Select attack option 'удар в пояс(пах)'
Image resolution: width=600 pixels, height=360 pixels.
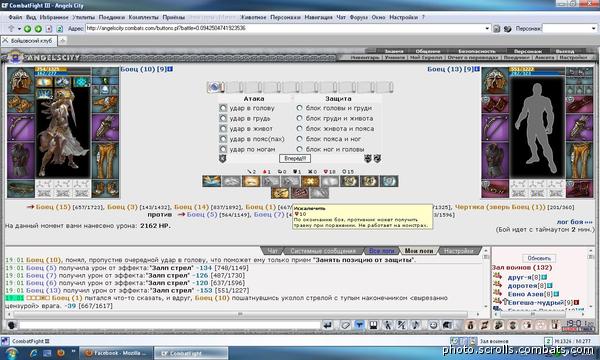pyautogui.click(x=223, y=139)
